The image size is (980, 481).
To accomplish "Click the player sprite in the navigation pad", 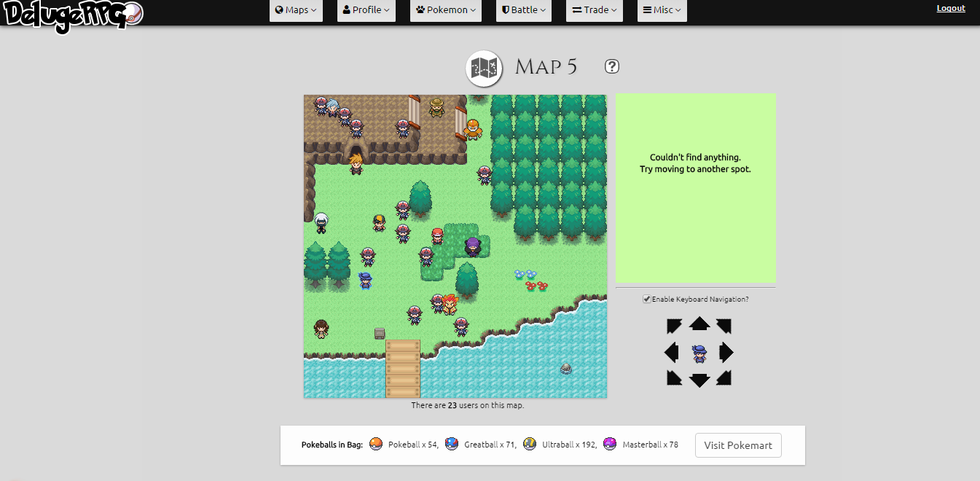I will [x=699, y=352].
